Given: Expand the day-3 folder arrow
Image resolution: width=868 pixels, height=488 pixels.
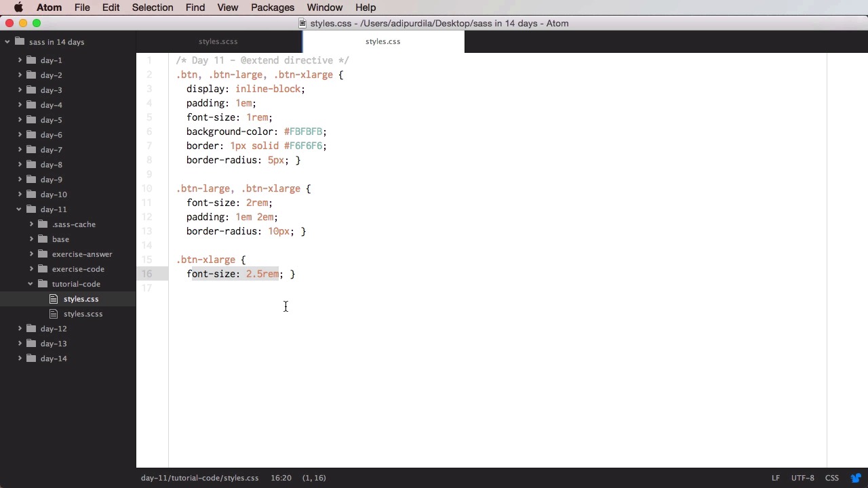Looking at the screenshot, I should coord(20,90).
